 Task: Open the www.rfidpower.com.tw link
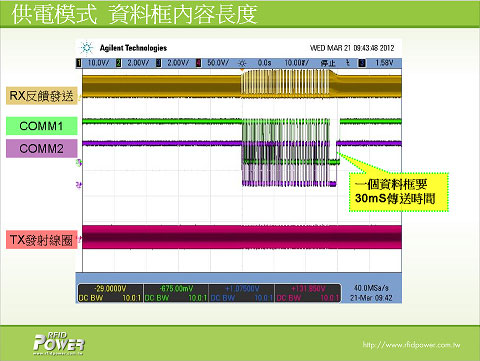[x=411, y=345]
